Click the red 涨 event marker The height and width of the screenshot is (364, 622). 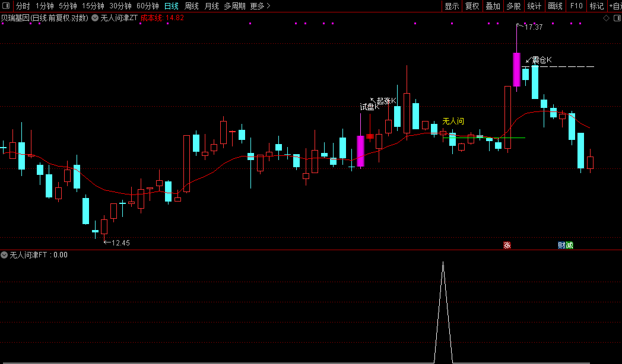pyautogui.click(x=507, y=245)
